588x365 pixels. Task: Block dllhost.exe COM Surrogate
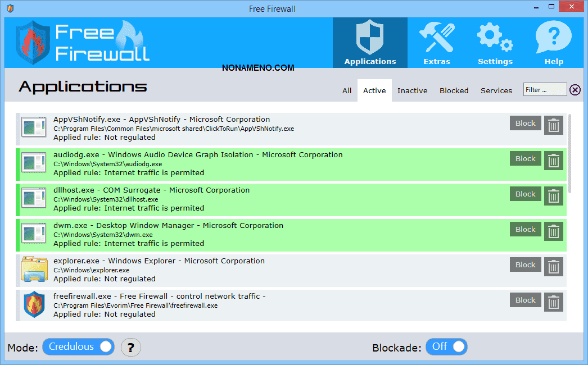(525, 194)
